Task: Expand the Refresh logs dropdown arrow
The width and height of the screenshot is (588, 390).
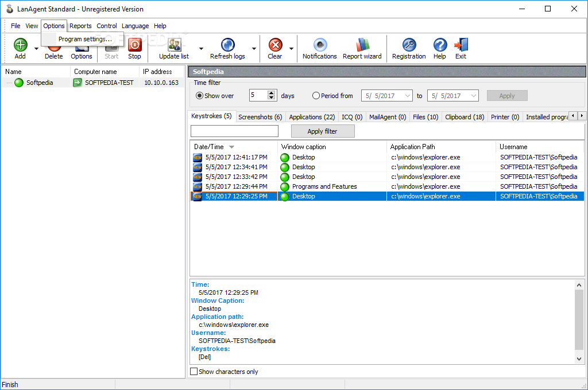Action: coord(254,49)
